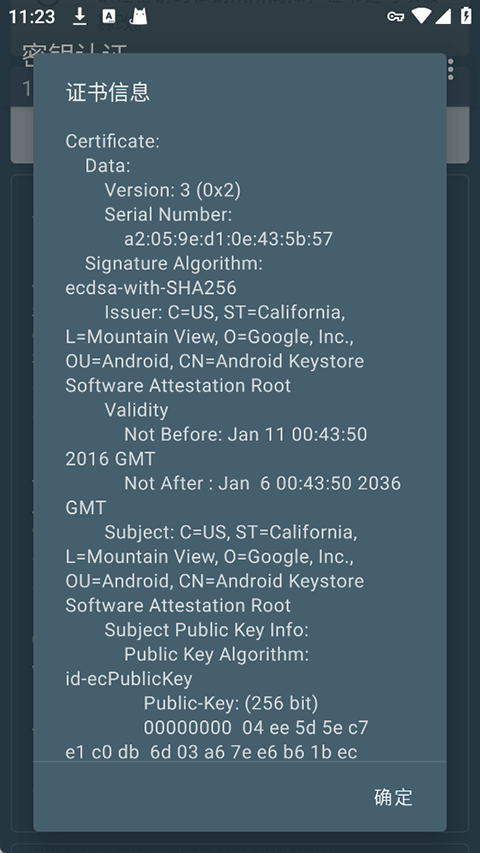480x853 pixels.
Task: Tap the ecdsa-with-SHA256 signature algorithm text
Action: (x=151, y=288)
